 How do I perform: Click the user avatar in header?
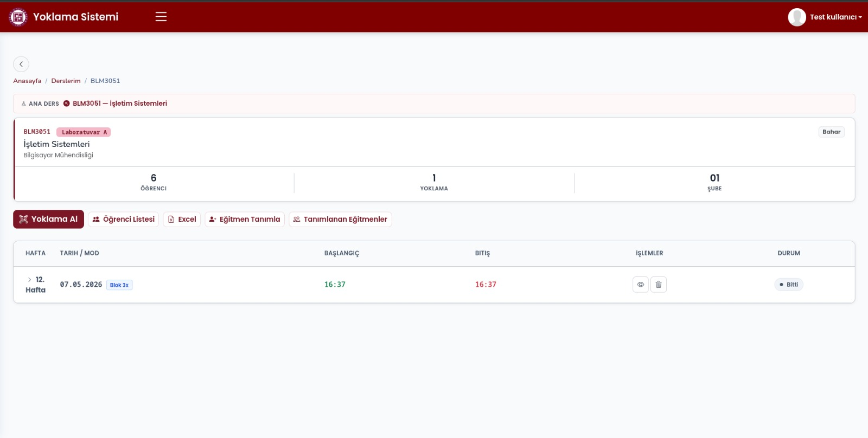tap(797, 17)
